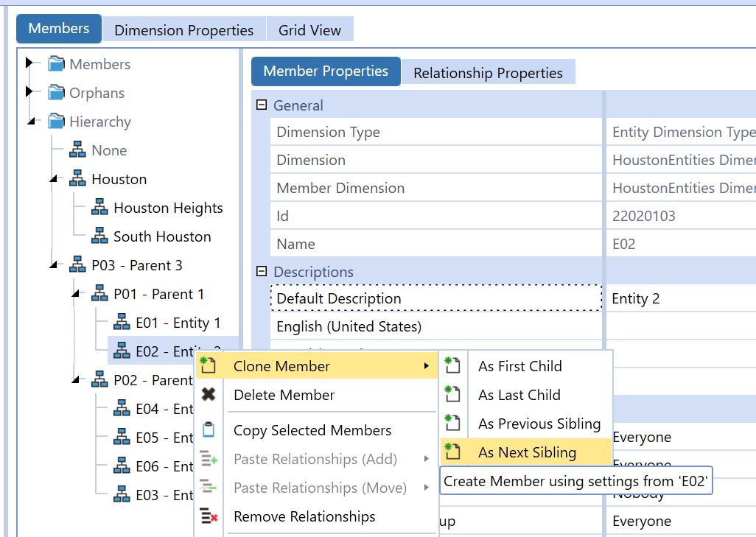The image size is (756, 537).
Task: Click the Orphans folder icon
Action: coord(56,93)
